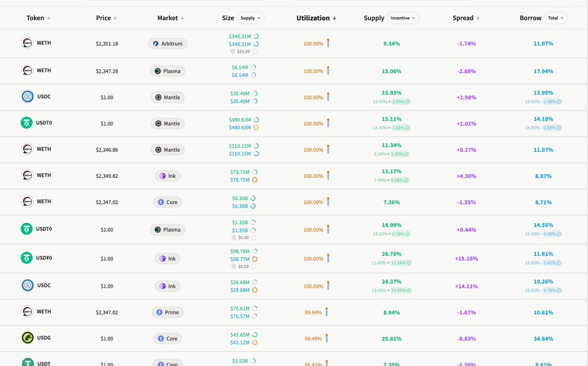This screenshot has height=366, width=588.
Task: Click USDT0 token icon in Ink row
Action: [x=26, y=258]
